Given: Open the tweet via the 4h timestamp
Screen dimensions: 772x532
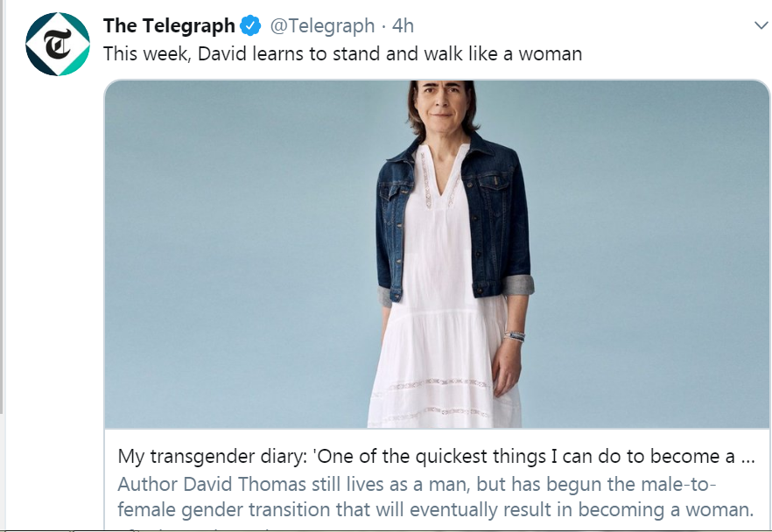Looking at the screenshot, I should point(404,26).
